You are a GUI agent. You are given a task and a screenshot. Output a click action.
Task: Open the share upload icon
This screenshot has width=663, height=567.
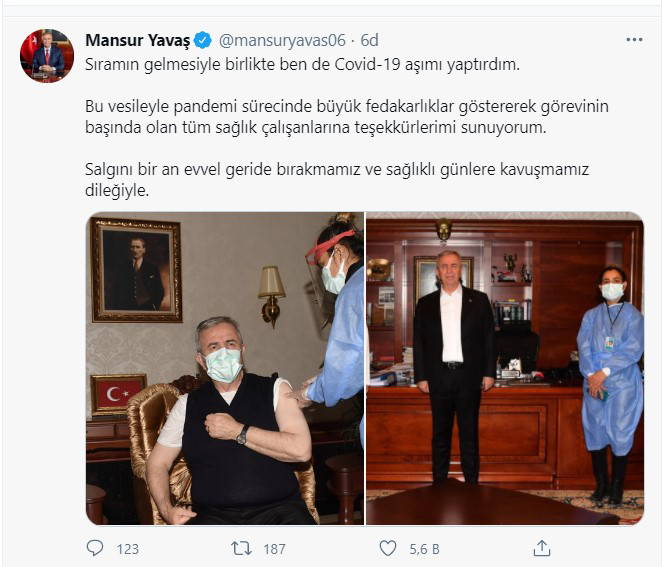542,548
